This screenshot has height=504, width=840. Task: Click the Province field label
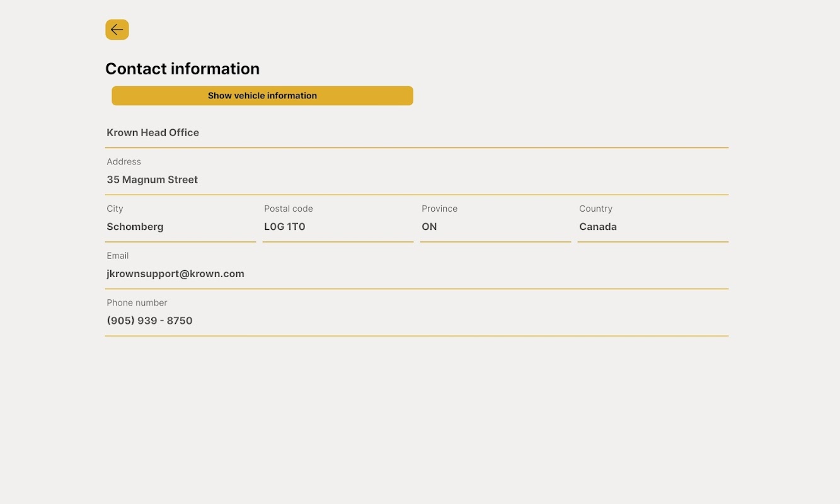pyautogui.click(x=439, y=209)
